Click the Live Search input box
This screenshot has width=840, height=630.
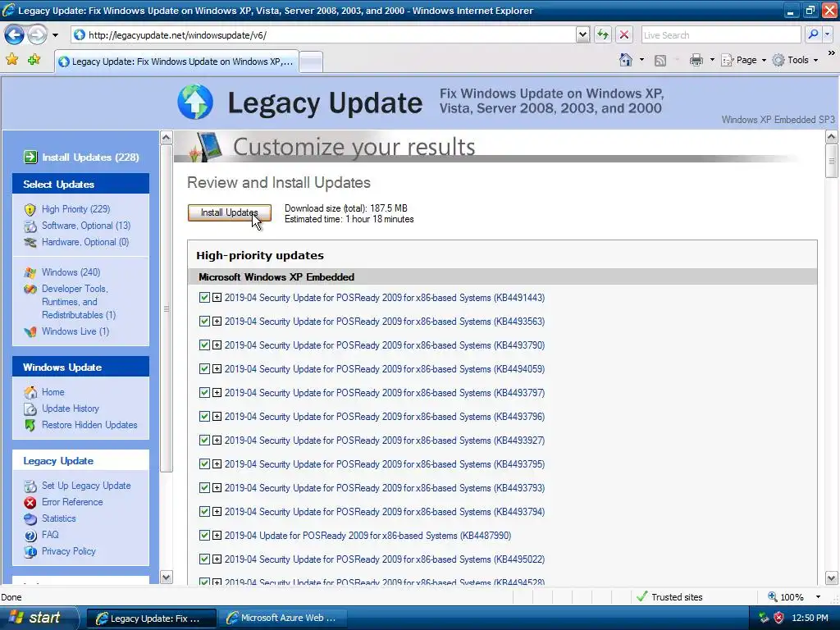click(721, 34)
